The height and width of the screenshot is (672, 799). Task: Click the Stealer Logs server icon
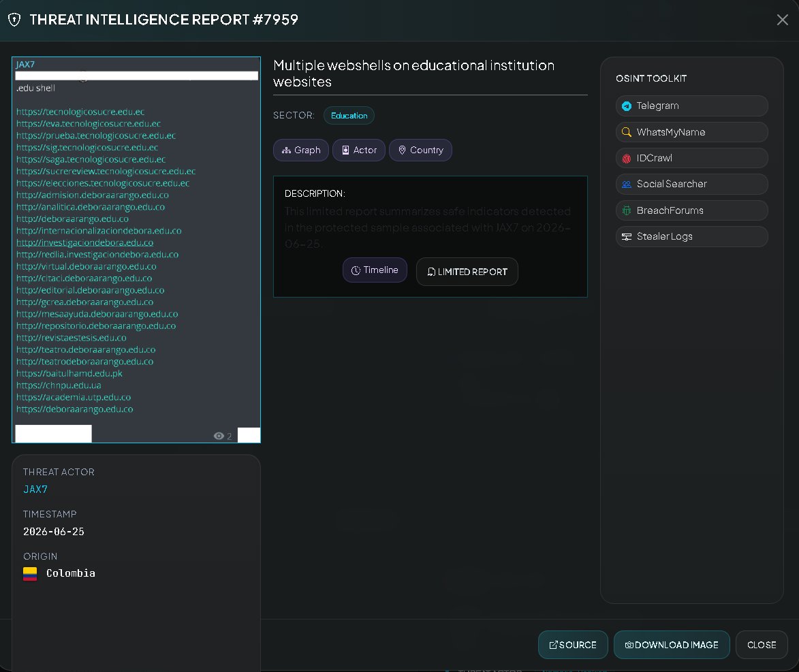(627, 236)
